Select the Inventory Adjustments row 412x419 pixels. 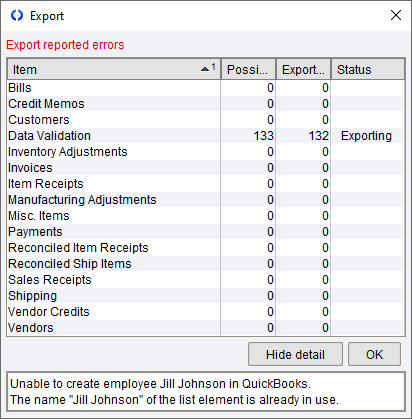click(206, 152)
